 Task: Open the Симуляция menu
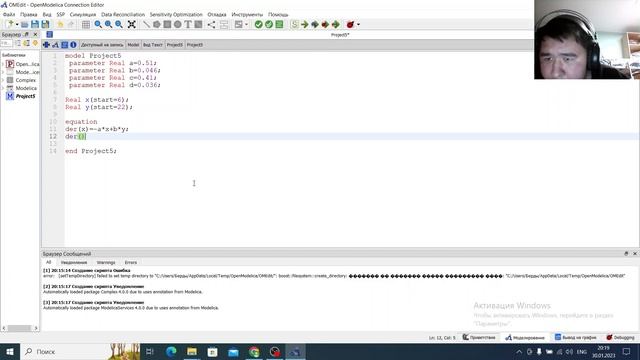point(83,14)
